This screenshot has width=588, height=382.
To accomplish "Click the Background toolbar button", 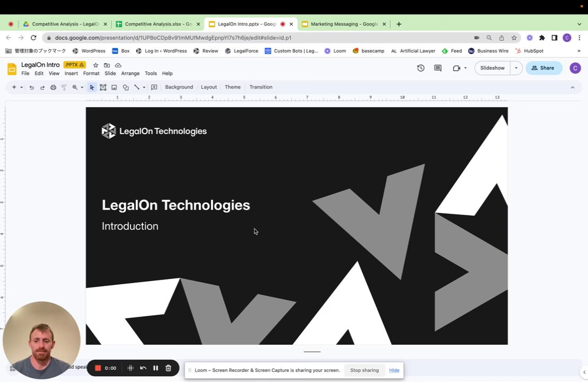I will coord(179,87).
